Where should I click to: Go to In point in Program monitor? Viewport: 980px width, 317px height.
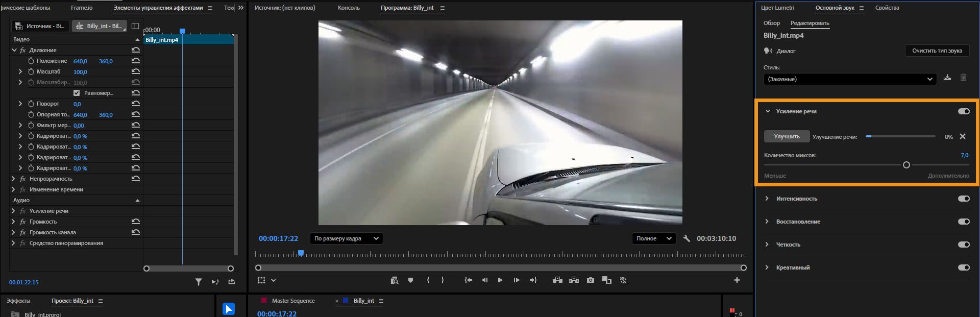(x=468, y=280)
